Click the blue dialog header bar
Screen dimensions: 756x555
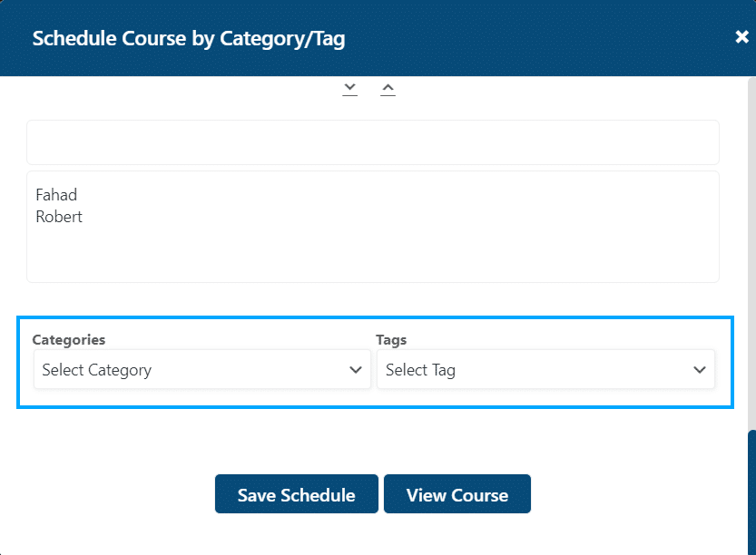(x=530, y=38)
